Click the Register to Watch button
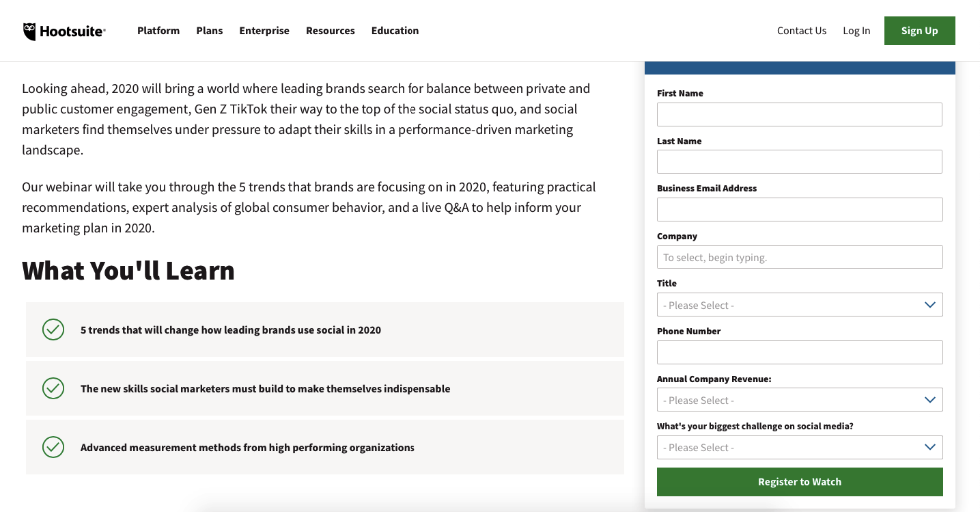The image size is (980, 512). [799, 481]
